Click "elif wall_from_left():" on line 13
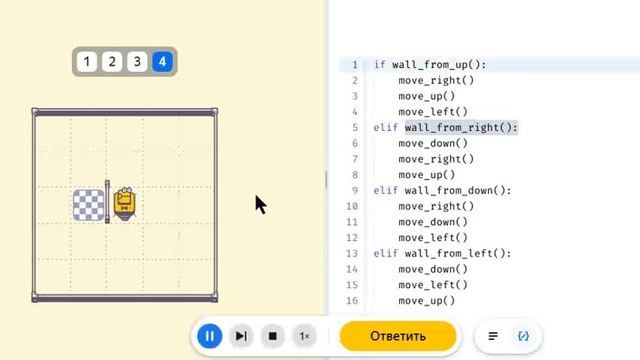Image resolution: width=640 pixels, height=360 pixels. pos(442,253)
